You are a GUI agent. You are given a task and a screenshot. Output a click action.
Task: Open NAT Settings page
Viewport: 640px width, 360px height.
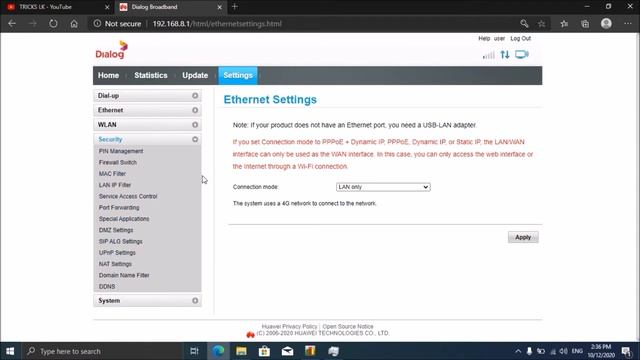tap(115, 264)
